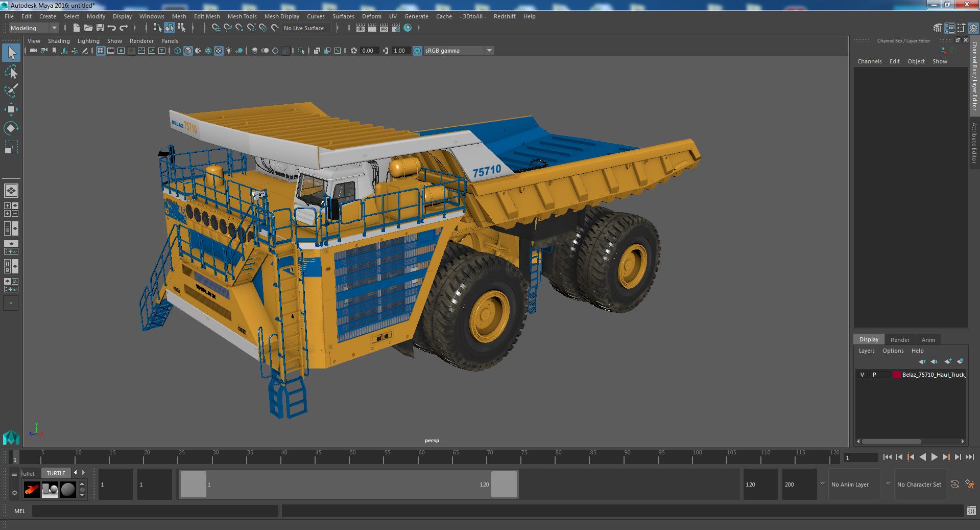Open the Layers menu in Layer Editor

coord(866,351)
